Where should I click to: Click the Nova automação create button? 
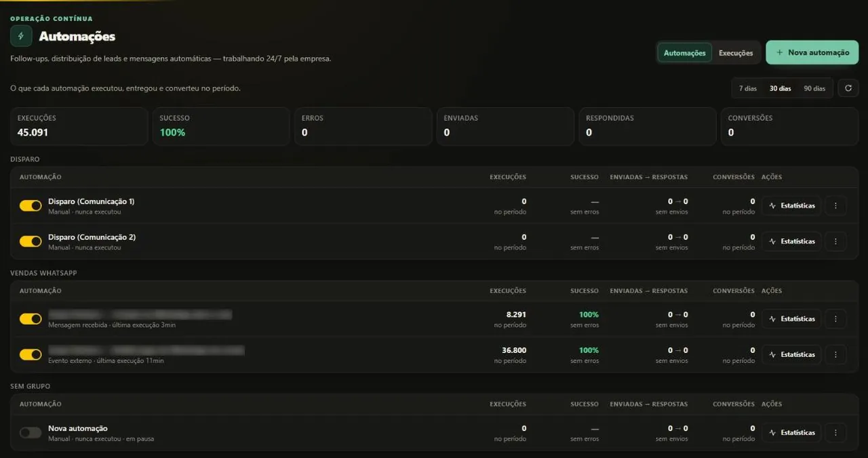pos(812,52)
